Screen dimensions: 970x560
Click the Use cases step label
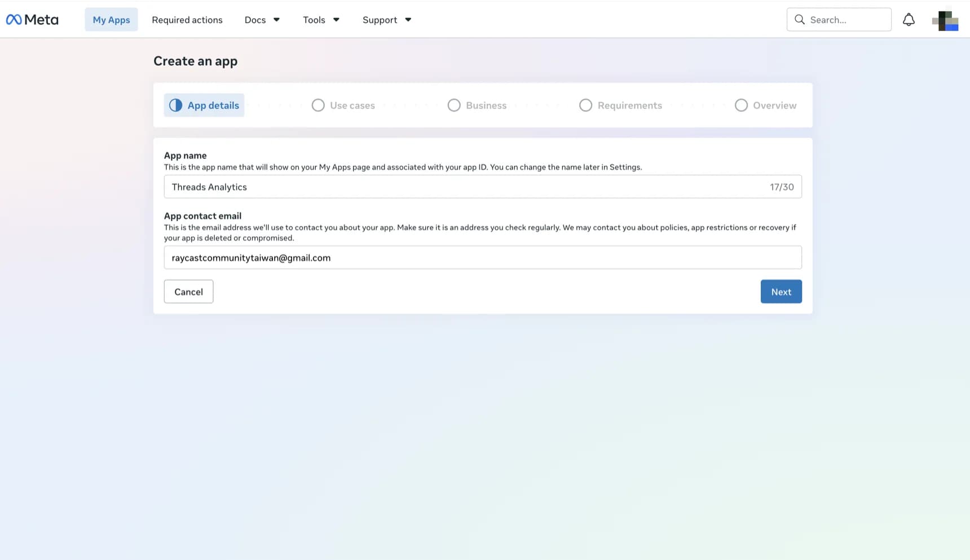coord(352,105)
